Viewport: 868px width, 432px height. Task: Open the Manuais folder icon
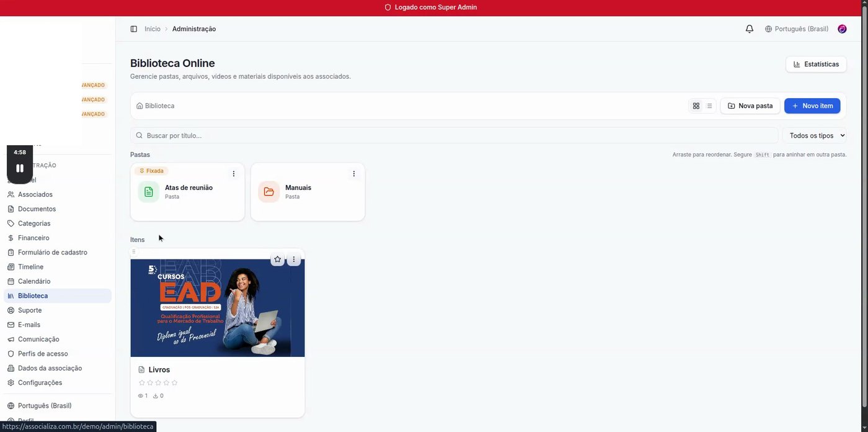coord(268,191)
